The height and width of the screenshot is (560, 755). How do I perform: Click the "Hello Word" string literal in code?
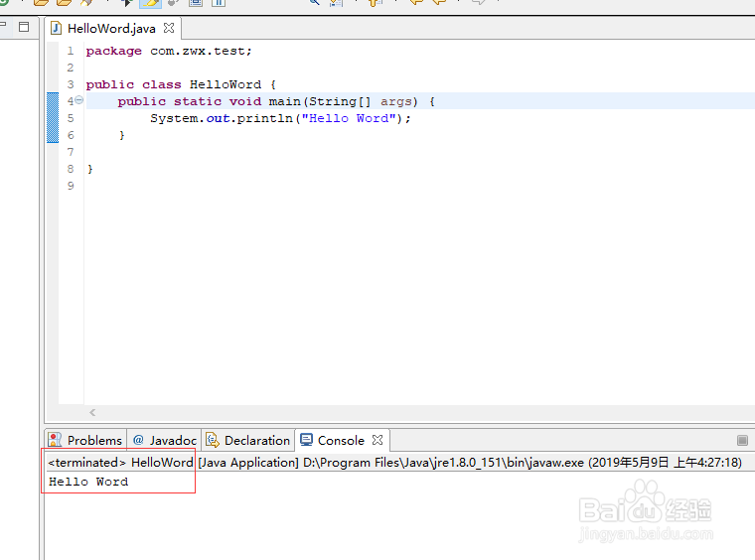click(x=349, y=118)
